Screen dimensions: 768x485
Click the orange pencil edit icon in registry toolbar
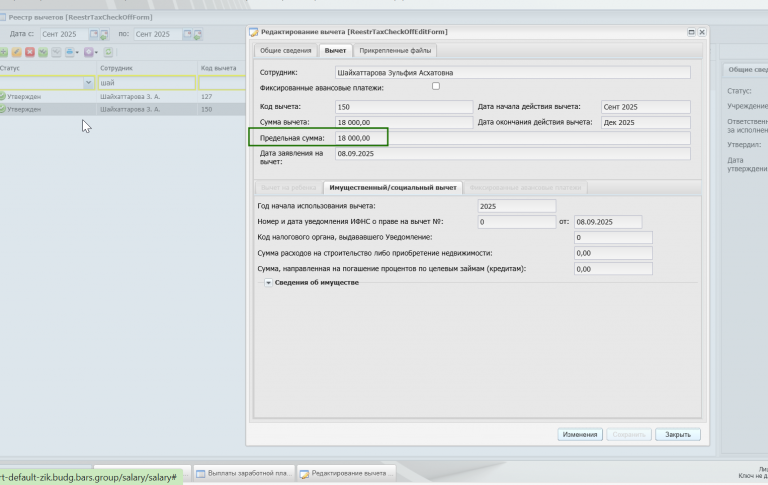pyautogui.click(x=17, y=52)
